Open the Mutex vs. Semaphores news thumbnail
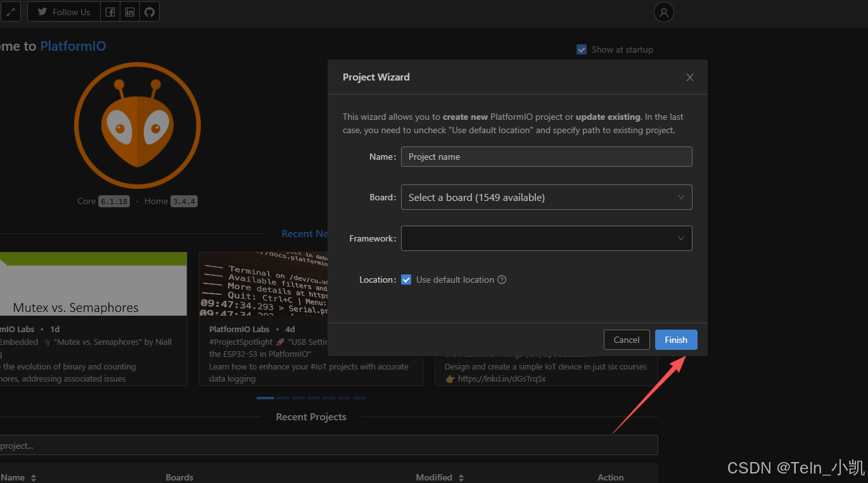This screenshot has height=483, width=868. tap(93, 284)
